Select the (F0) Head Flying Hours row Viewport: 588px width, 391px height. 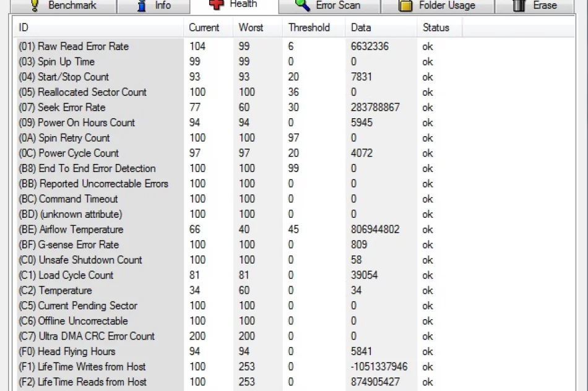click(x=93, y=351)
